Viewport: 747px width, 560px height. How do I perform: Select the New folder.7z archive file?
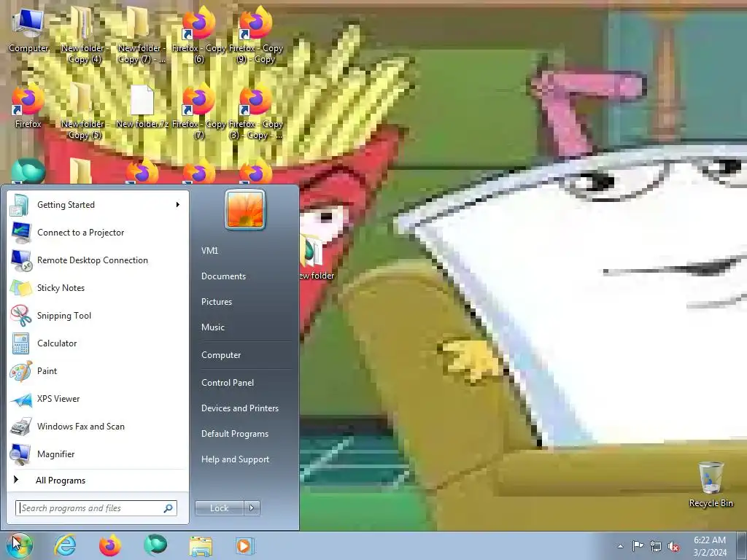142,106
